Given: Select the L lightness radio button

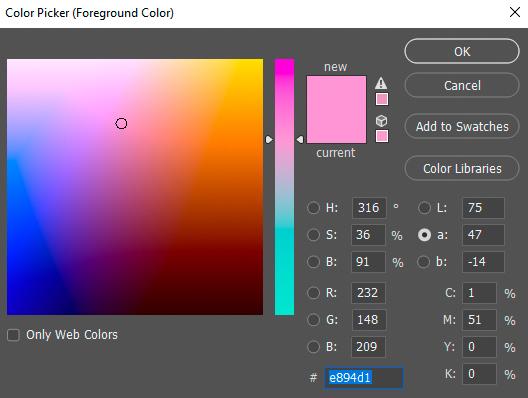Looking at the screenshot, I should 424,208.
